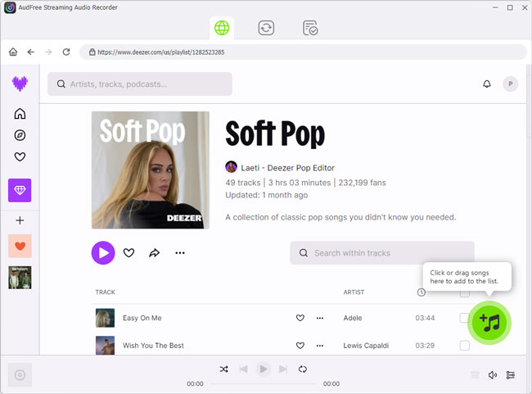Viewport: 532px width, 394px height.
Task: Toggle shuffle playback
Action: [x=223, y=369]
